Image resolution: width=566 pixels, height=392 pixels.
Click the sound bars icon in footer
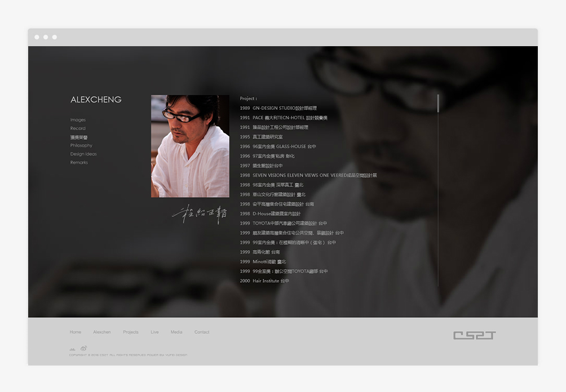[72, 349]
